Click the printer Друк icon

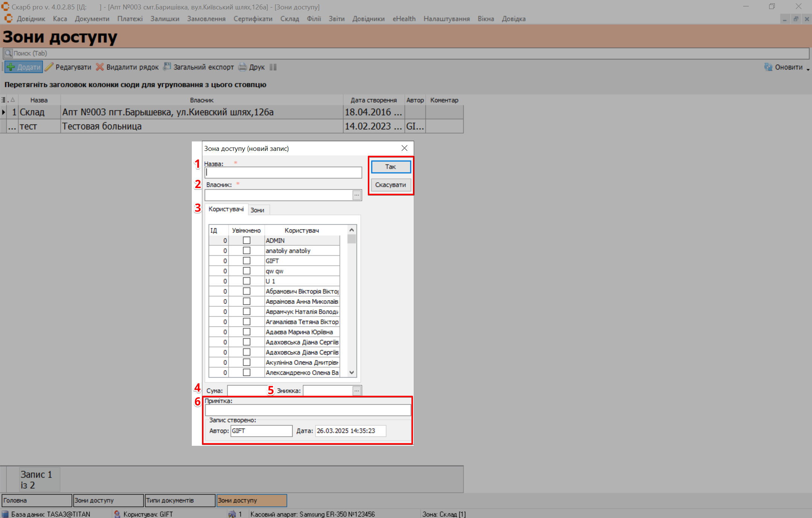click(x=243, y=67)
